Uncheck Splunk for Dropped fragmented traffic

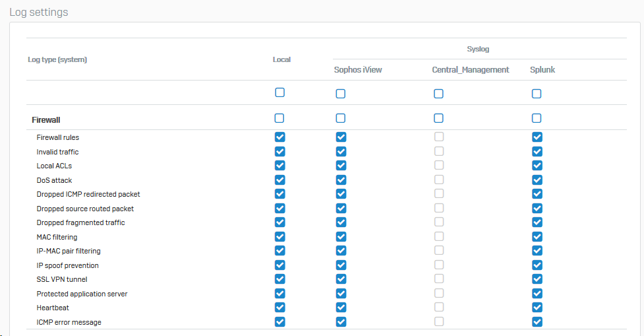[537, 222]
